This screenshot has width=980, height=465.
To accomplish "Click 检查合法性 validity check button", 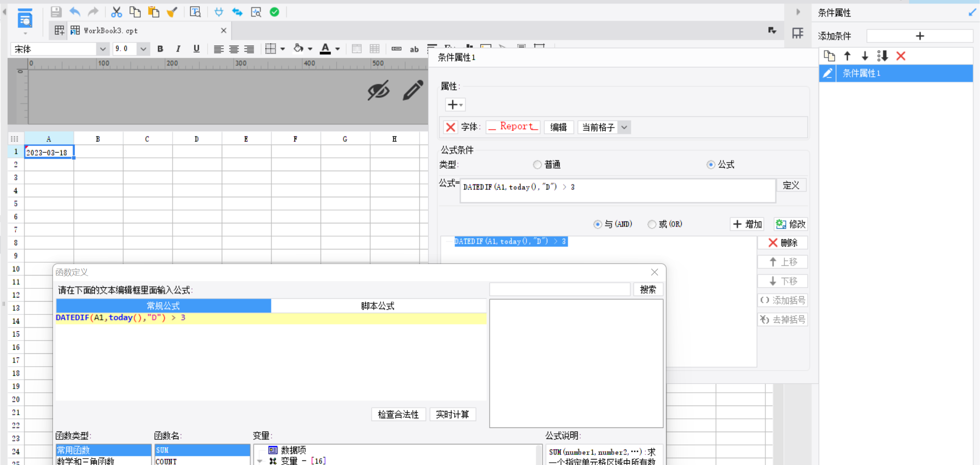I will tap(398, 415).
